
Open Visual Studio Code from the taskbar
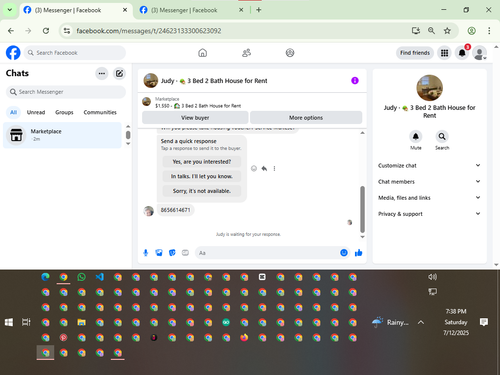(99, 277)
